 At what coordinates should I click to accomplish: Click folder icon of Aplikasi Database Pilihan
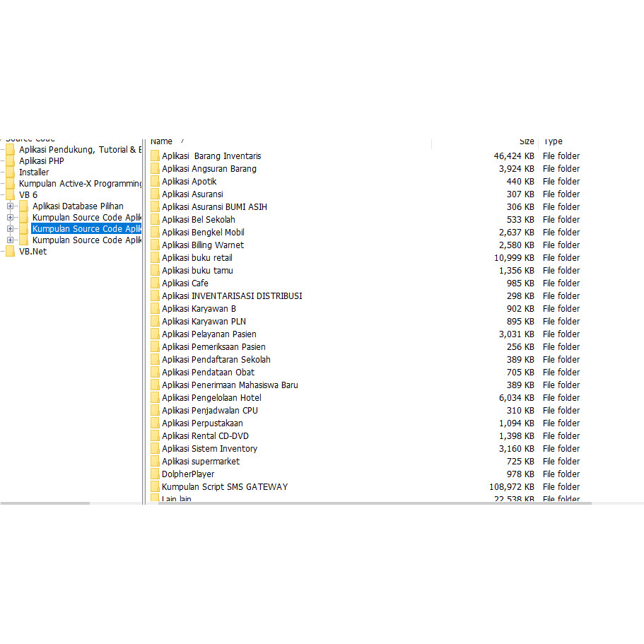click(24, 206)
